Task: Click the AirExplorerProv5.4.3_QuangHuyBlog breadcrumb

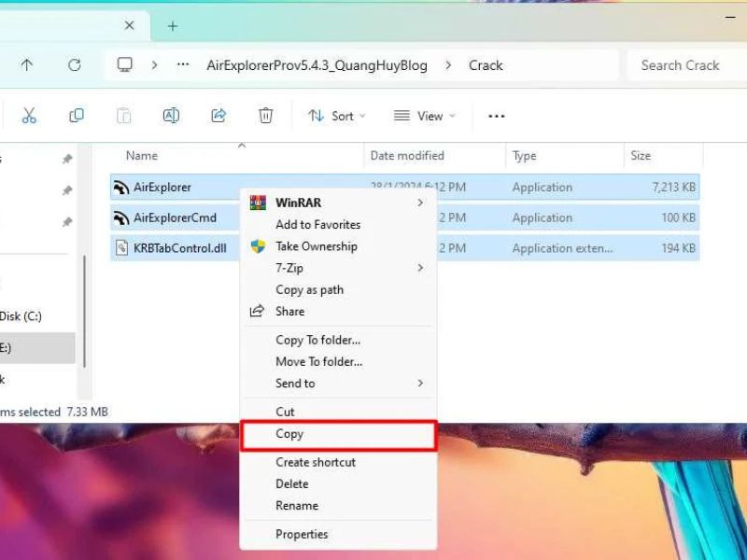Action: point(317,65)
